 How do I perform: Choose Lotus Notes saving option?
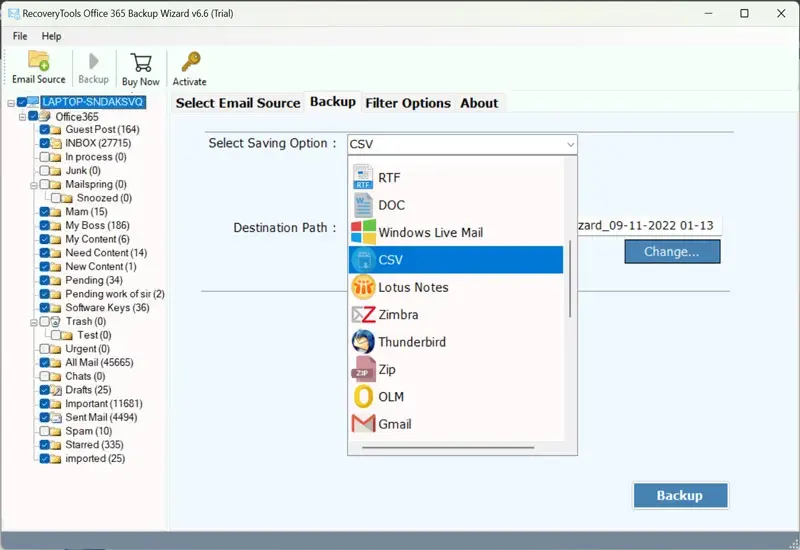[x=413, y=288]
